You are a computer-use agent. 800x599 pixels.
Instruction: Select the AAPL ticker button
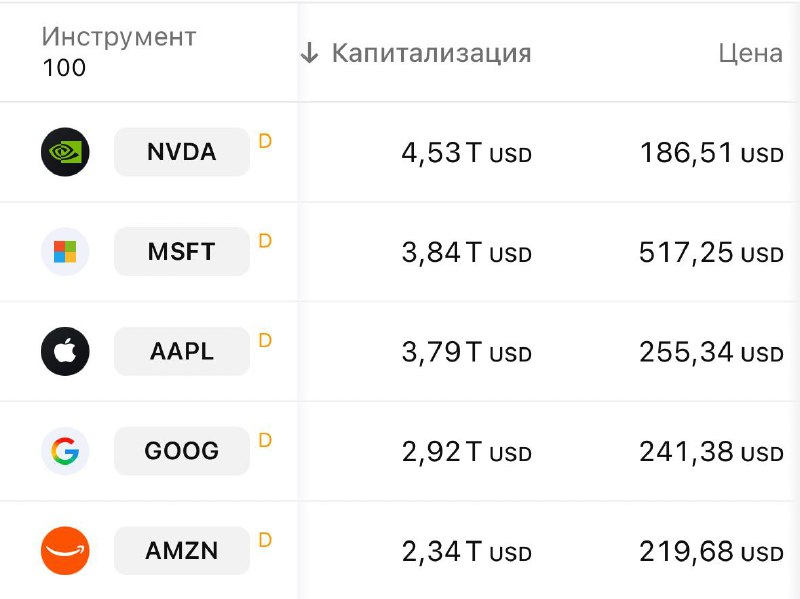point(181,352)
